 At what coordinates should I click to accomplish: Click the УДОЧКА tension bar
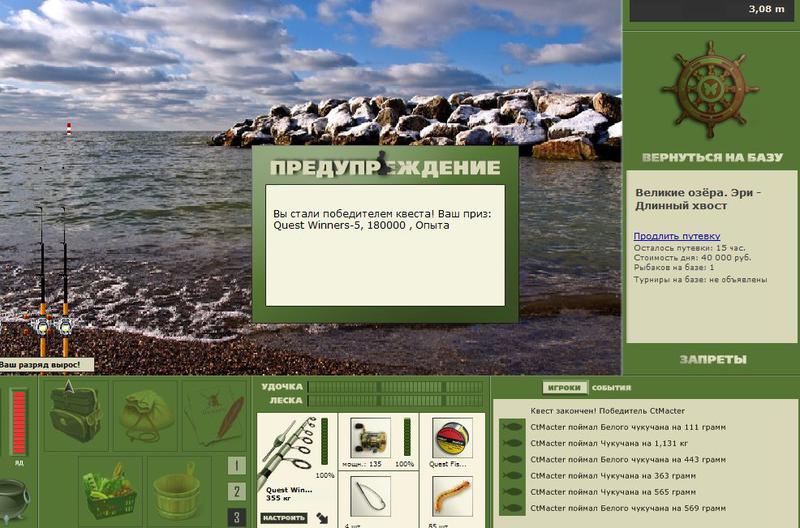click(396, 387)
